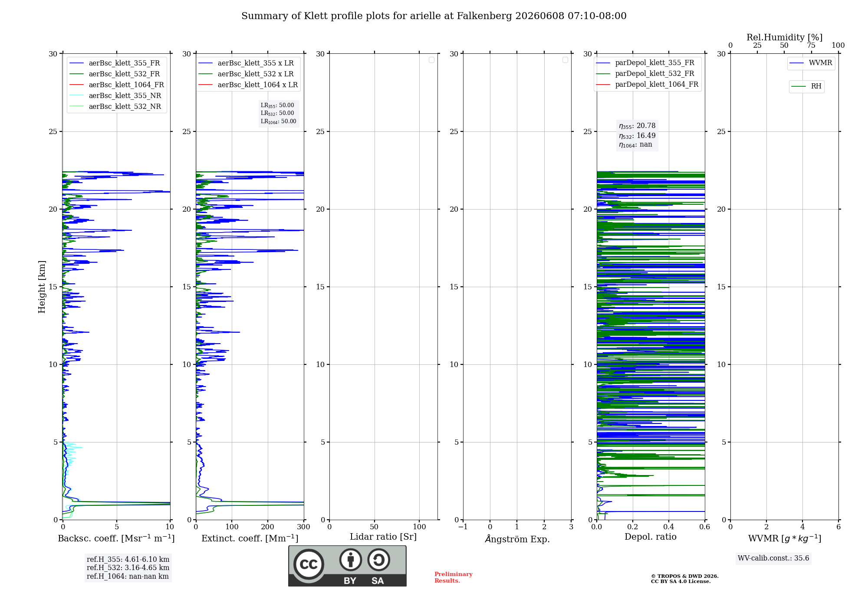Viewport: 868px width, 590px height.
Task: Click the WVMR legend entry
Action: (x=811, y=63)
